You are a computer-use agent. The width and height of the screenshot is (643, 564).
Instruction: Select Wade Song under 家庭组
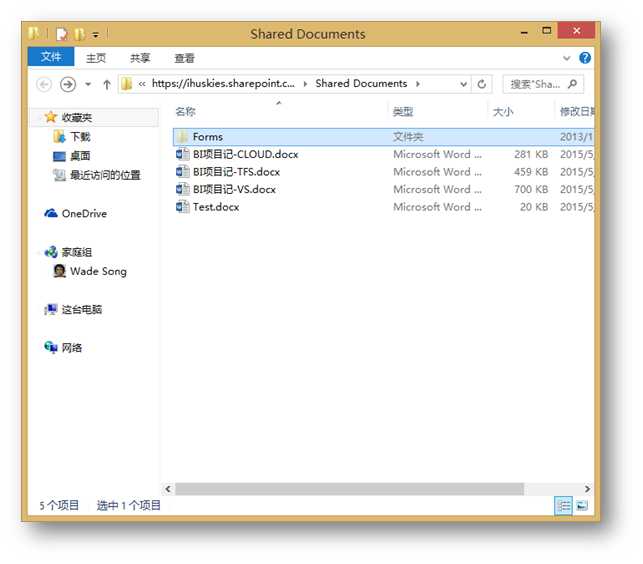point(98,272)
